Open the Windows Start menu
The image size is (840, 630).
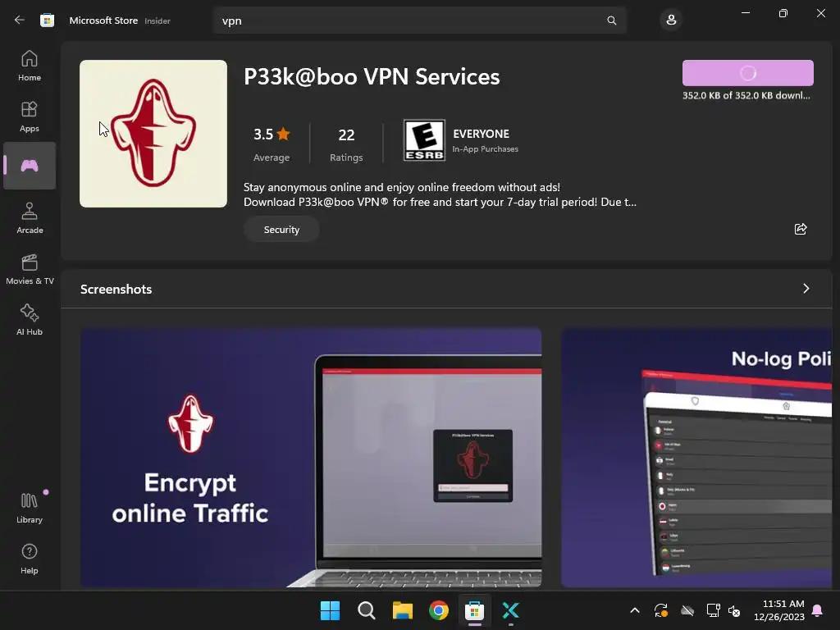coord(330,610)
